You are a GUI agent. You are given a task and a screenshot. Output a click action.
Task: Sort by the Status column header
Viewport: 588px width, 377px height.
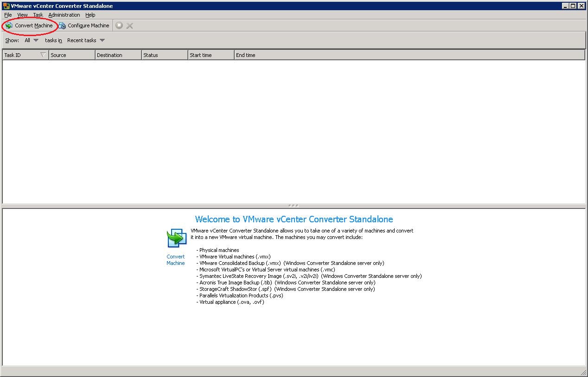pos(165,55)
